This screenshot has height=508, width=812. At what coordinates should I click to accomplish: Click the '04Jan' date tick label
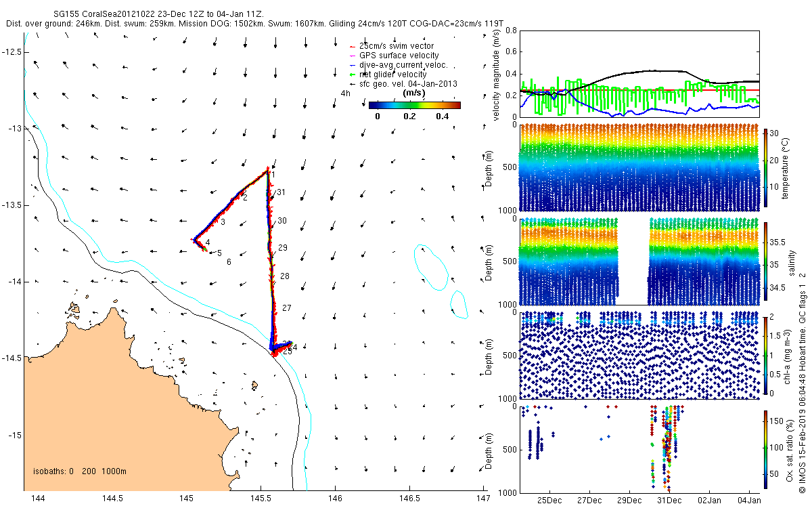(x=749, y=500)
